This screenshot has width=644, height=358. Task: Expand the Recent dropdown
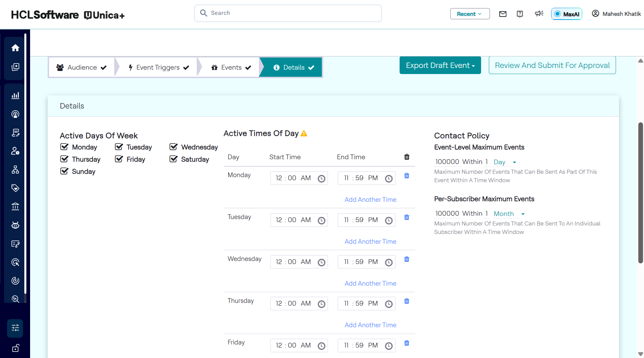tap(470, 14)
